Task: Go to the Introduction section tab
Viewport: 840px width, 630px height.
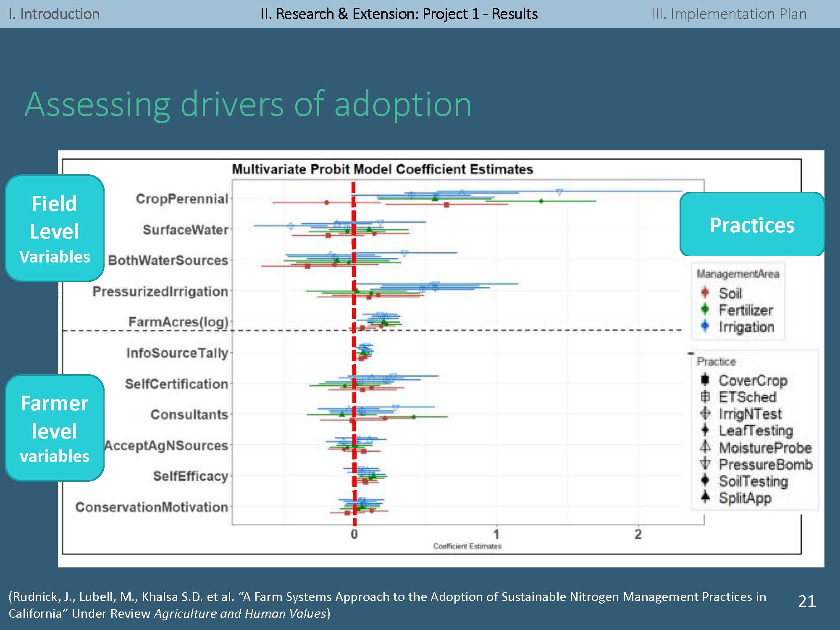Action: tap(54, 14)
